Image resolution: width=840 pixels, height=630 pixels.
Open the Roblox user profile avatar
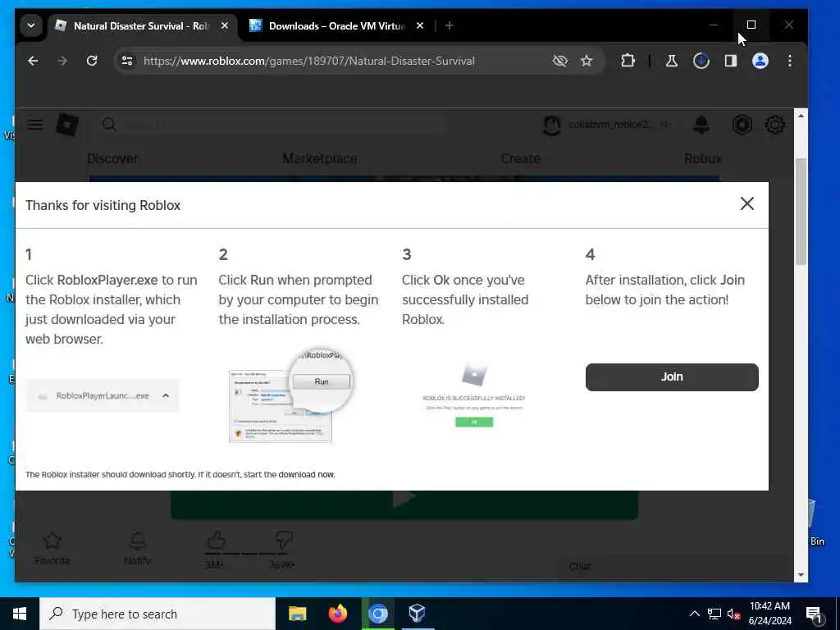(x=552, y=125)
